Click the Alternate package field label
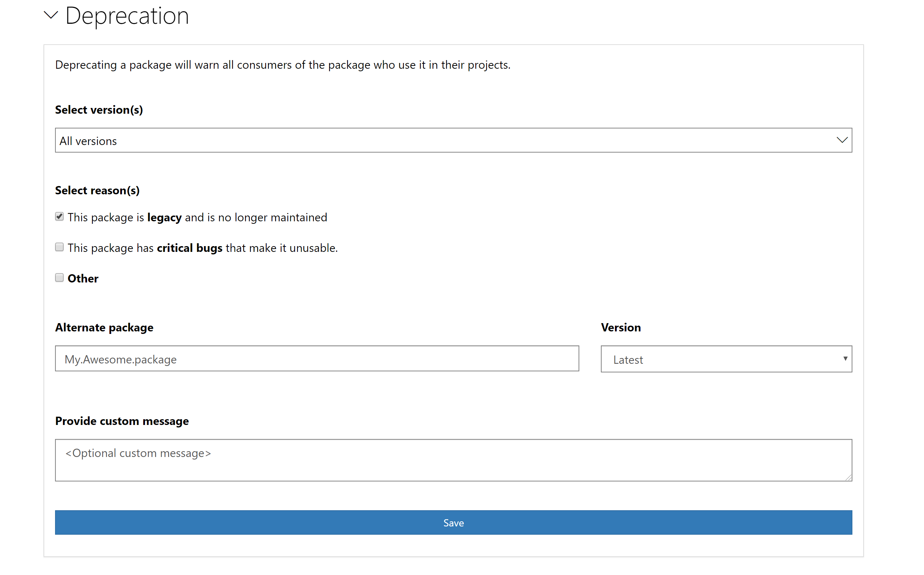Screen dimensions: 924x575 coord(104,327)
